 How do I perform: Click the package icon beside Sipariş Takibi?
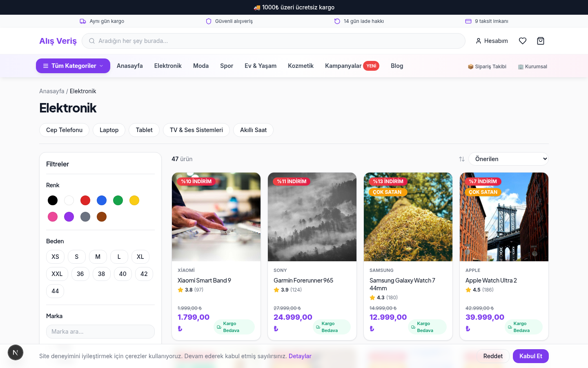click(470, 67)
